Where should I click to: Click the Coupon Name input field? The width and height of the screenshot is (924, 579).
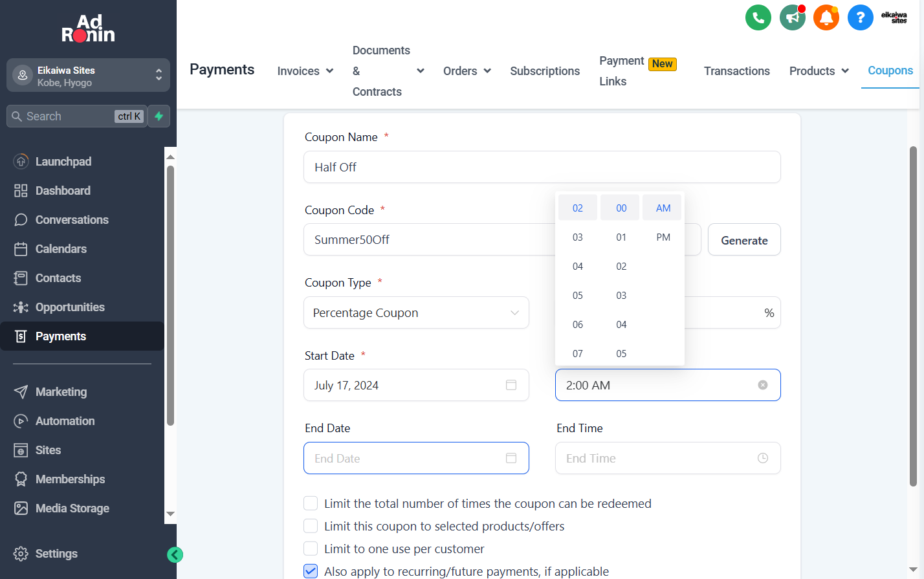click(x=542, y=167)
